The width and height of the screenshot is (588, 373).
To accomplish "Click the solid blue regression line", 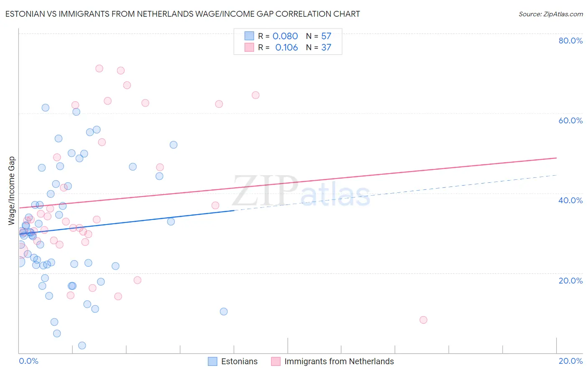I will tap(126, 222).
